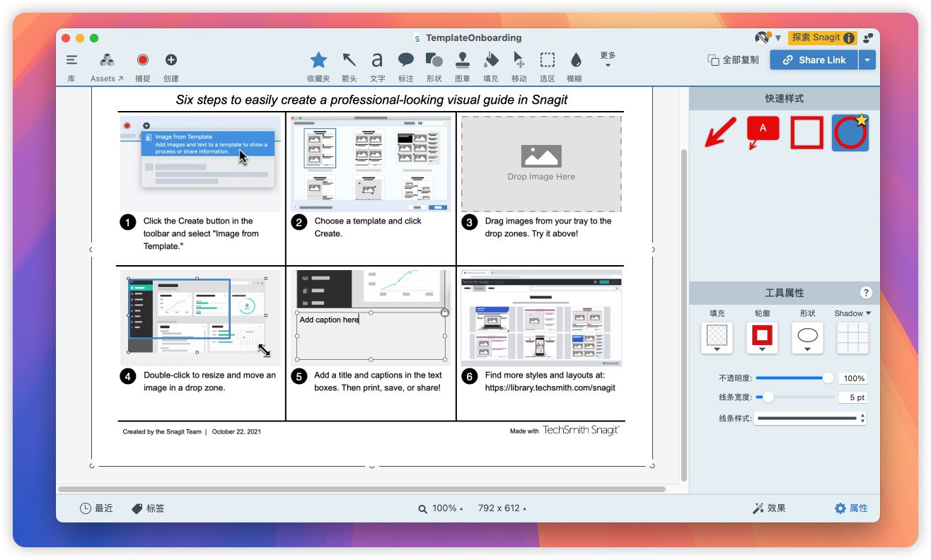The width and height of the screenshot is (931, 560).
Task: Select the Favorites (收藏夹) star tool
Action: [318, 66]
